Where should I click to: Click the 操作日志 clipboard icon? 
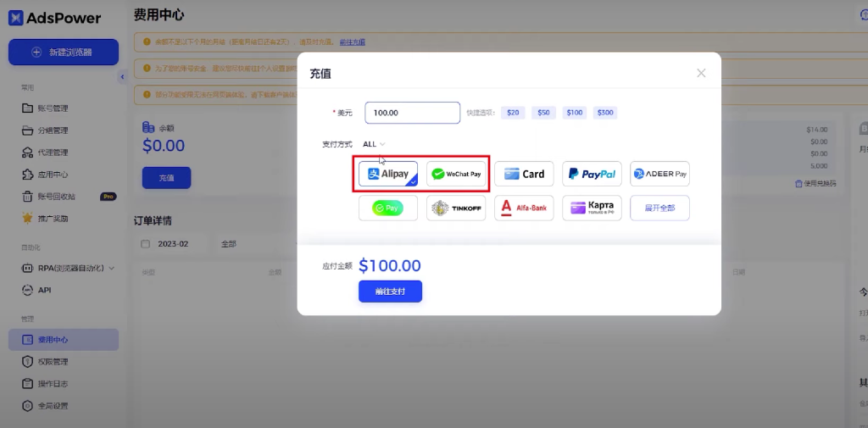point(27,384)
